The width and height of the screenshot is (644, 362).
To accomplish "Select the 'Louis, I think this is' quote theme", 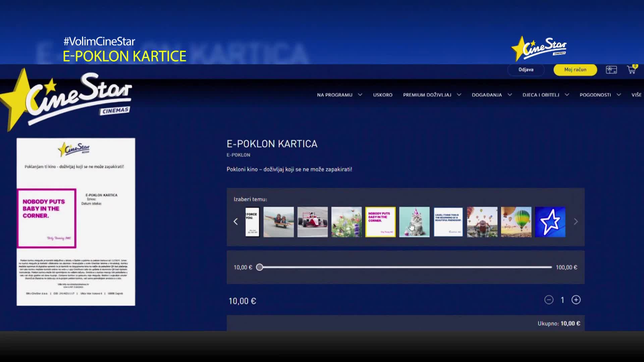I will [x=448, y=222].
